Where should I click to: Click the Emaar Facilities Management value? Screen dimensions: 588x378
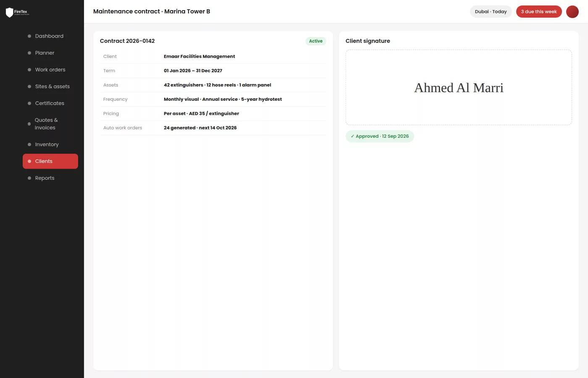(199, 56)
